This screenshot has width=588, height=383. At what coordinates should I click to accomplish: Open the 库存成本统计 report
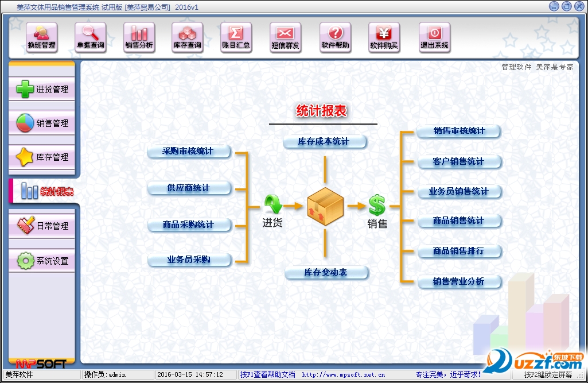tap(325, 142)
